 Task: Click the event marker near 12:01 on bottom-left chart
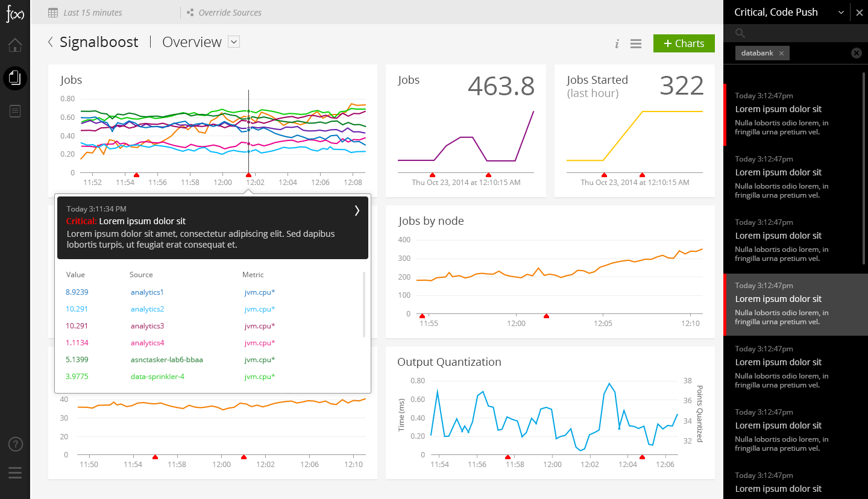pos(244,457)
